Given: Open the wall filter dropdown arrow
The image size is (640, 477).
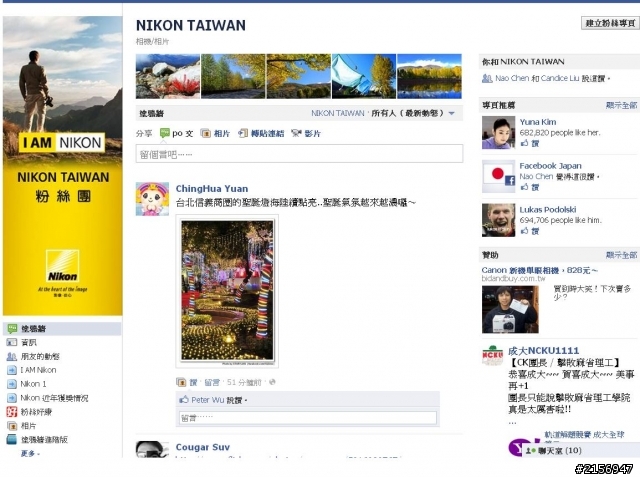Looking at the screenshot, I should pyautogui.click(x=452, y=113).
